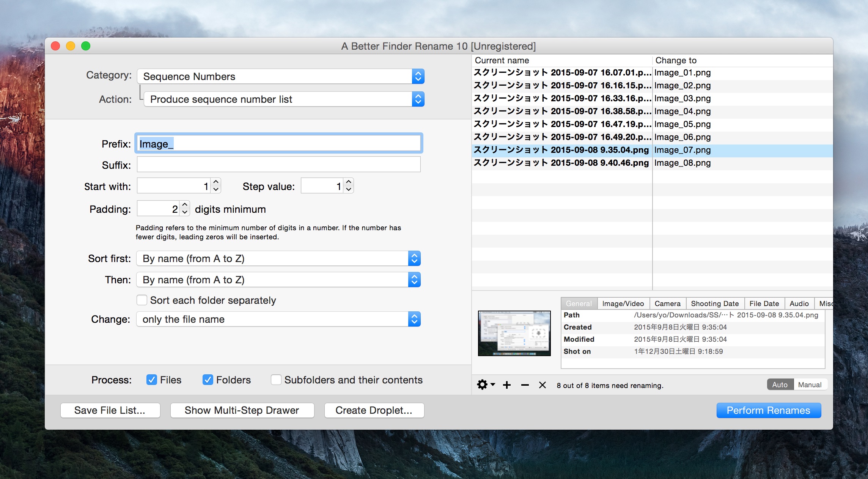The width and height of the screenshot is (868, 479).
Task: Click Show Multi-Step Drawer button
Action: (242, 410)
